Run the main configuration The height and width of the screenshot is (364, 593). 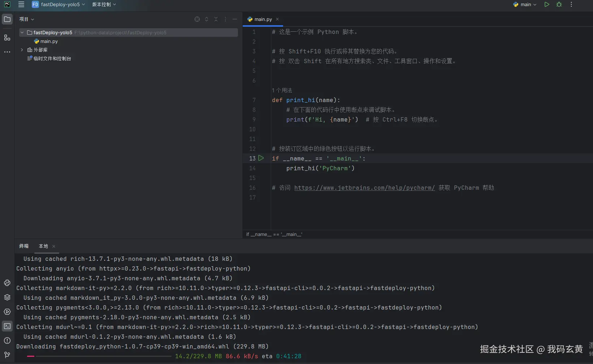click(x=547, y=5)
